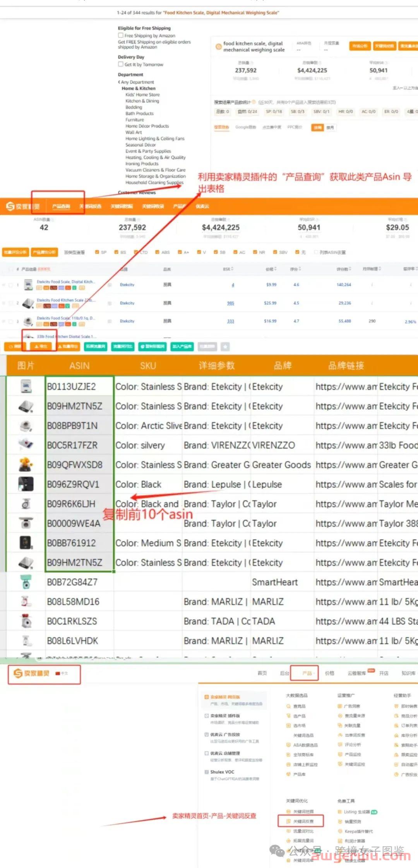418x868 pixels.
Task: Toggle the BS filter checkbox
Action: 116,252
